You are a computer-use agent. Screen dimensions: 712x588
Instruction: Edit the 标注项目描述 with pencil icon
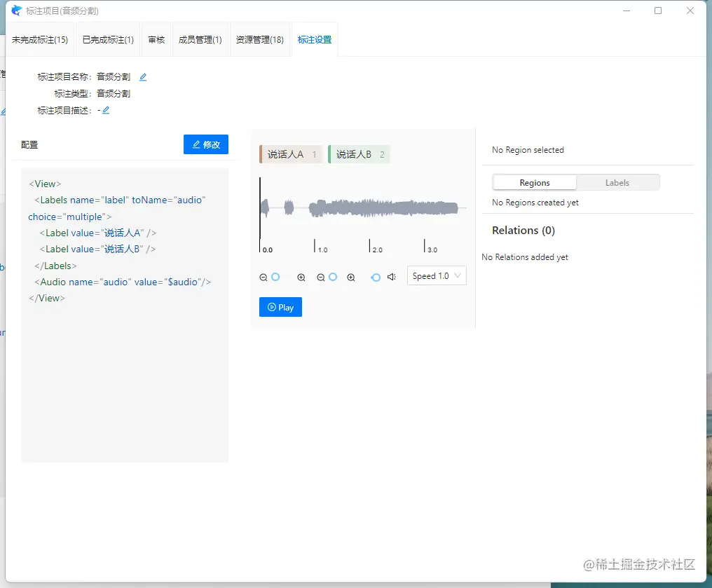coord(106,110)
